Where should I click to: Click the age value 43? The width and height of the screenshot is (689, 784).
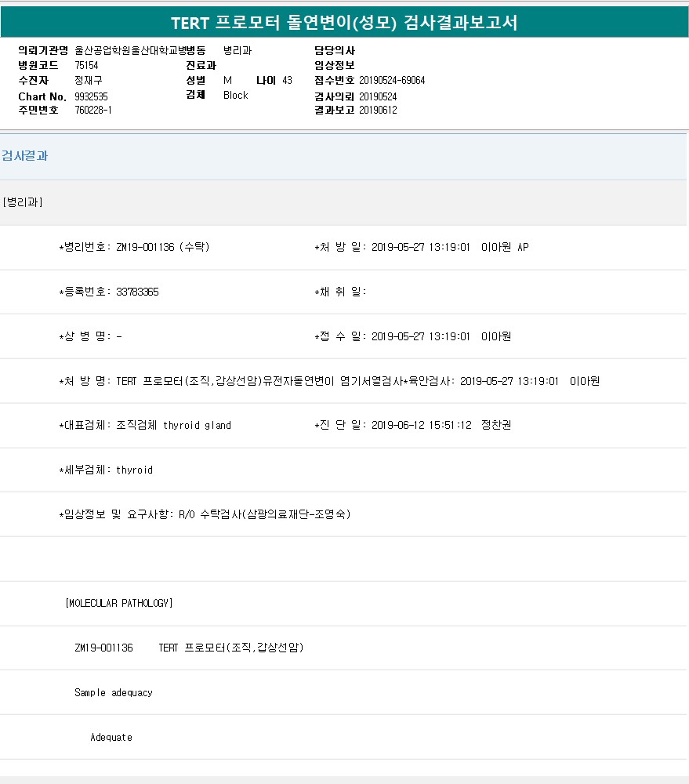287,80
